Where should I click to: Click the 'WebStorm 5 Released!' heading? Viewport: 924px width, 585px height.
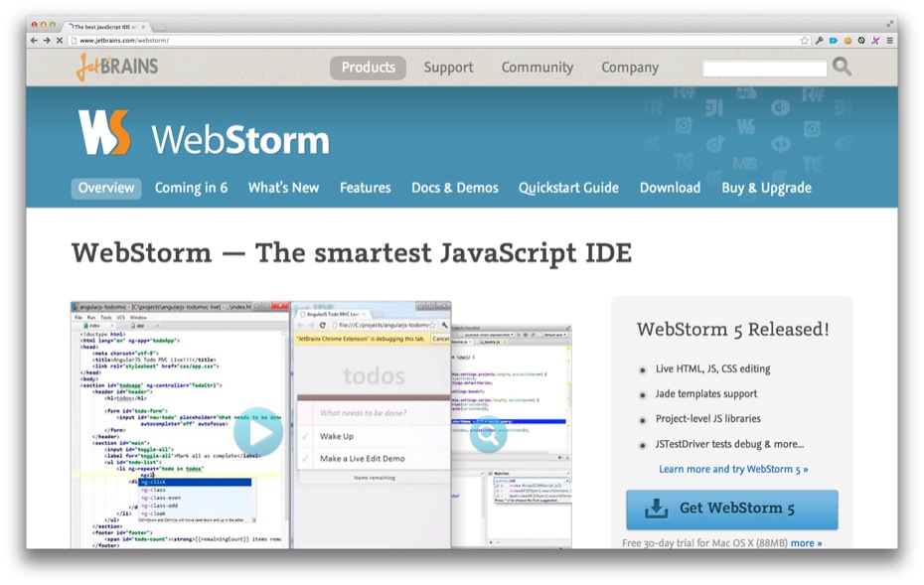(732, 330)
